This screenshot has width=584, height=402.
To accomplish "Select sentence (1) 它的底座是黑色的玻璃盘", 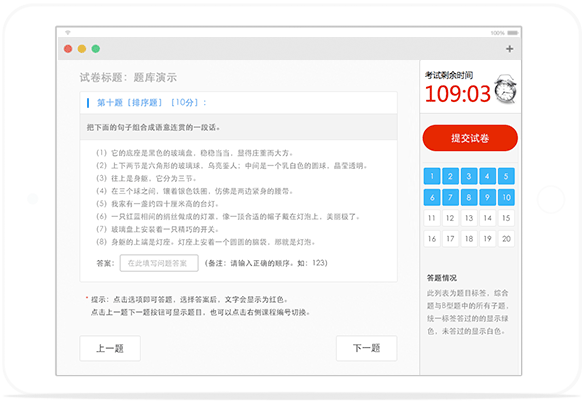I will click(195, 153).
